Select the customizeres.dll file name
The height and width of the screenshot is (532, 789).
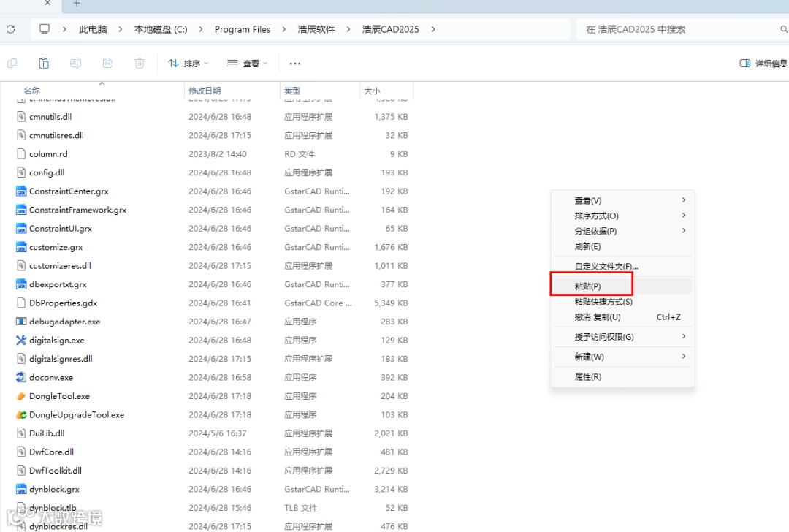click(x=60, y=266)
